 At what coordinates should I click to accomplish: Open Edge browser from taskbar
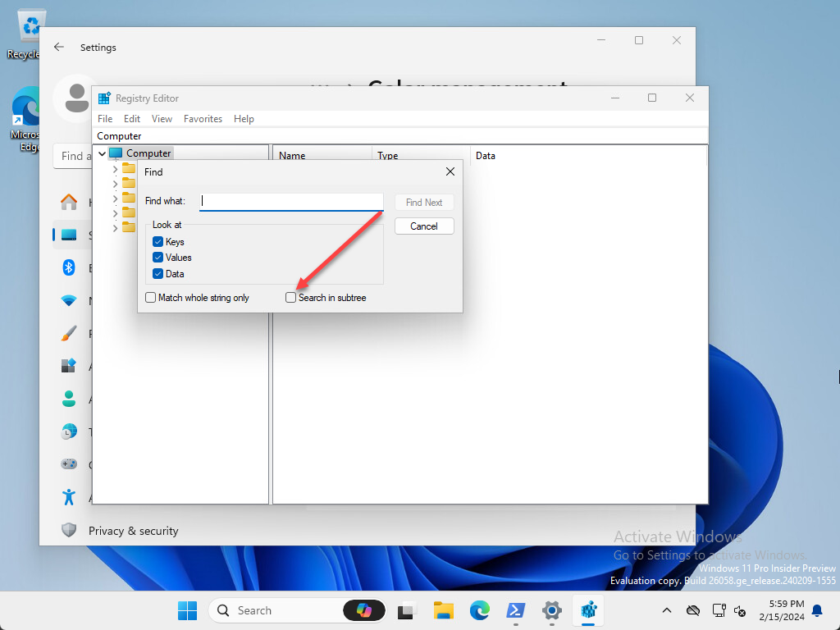479,610
